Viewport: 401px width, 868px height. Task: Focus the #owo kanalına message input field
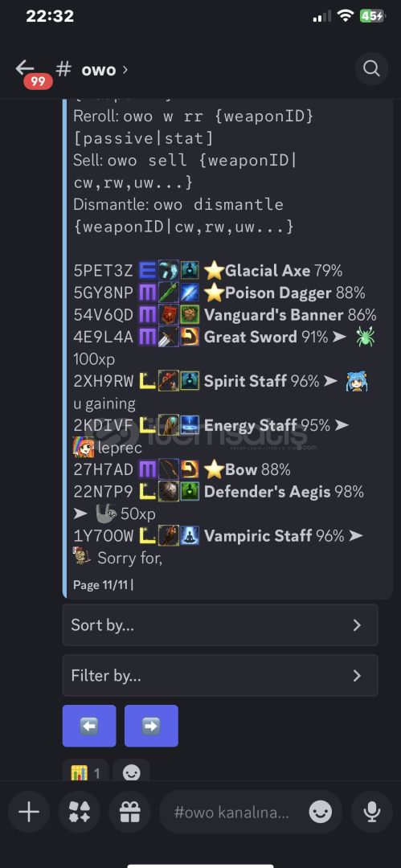click(231, 812)
